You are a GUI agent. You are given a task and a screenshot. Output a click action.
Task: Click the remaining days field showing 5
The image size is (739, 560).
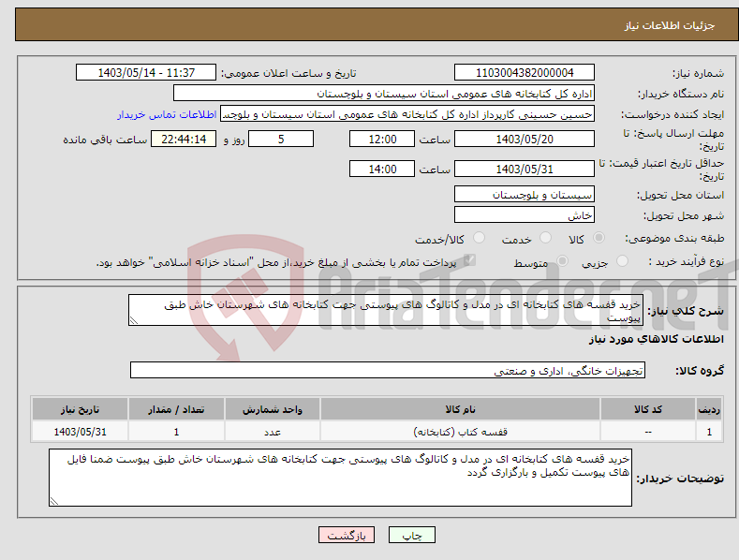click(281, 139)
